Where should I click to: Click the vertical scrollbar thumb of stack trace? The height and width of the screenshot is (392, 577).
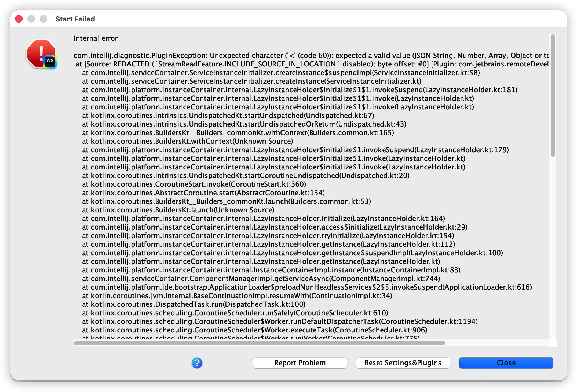click(553, 95)
